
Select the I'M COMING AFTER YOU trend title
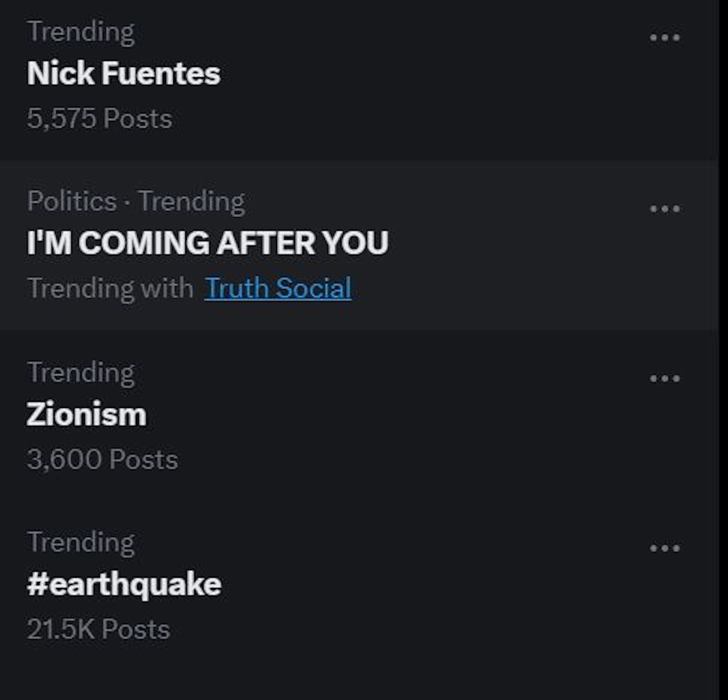[207, 243]
